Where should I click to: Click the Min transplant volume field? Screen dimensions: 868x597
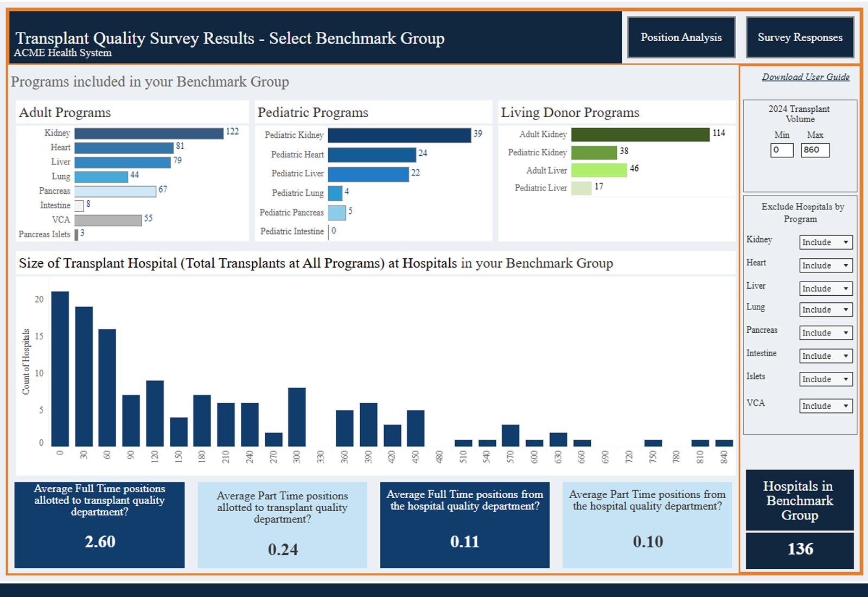point(782,150)
